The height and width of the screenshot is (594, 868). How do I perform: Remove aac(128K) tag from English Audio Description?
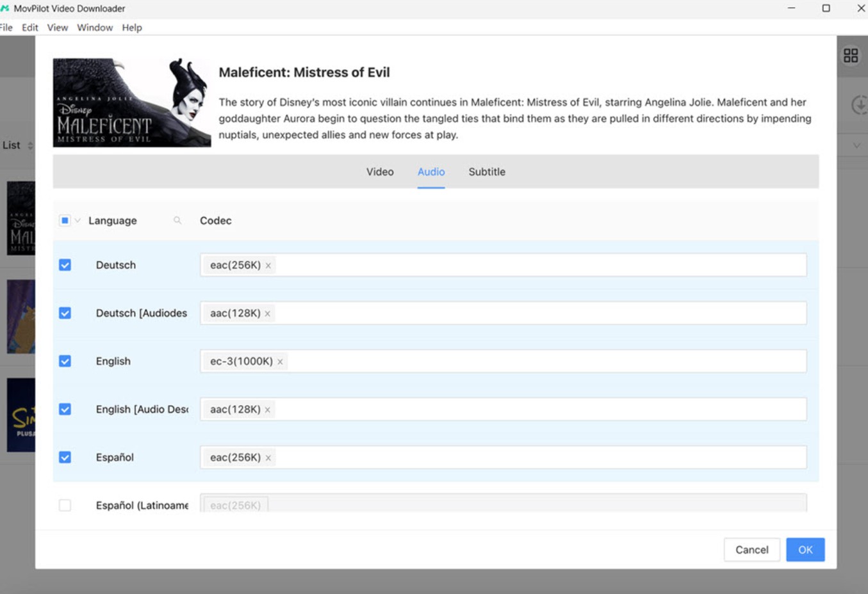[268, 410]
